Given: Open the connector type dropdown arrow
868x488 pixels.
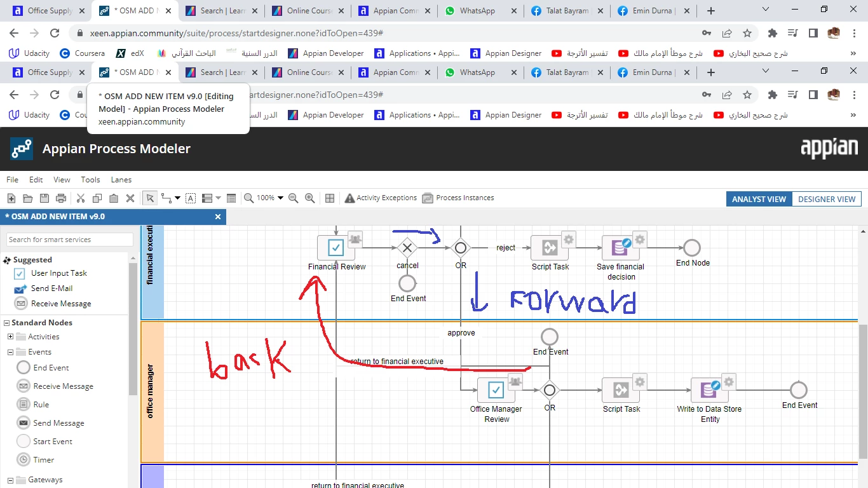Looking at the screenshot, I should coord(177,198).
